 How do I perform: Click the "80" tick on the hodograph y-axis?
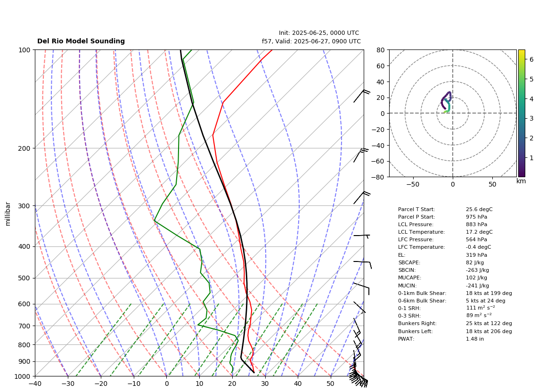pos(380,50)
